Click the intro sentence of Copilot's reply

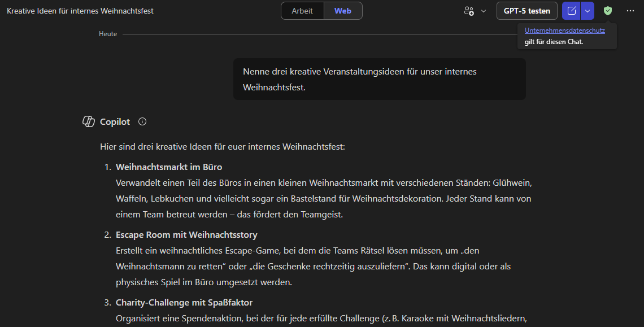pos(222,147)
